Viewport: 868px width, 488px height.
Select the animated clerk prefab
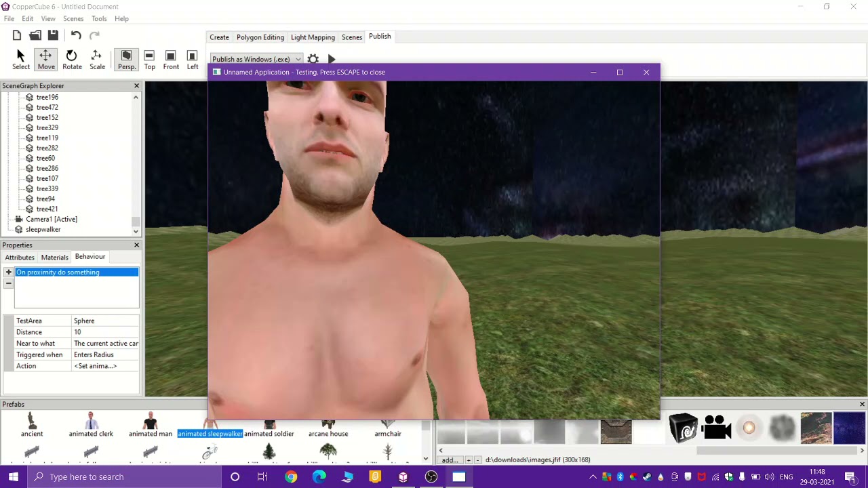coord(91,425)
